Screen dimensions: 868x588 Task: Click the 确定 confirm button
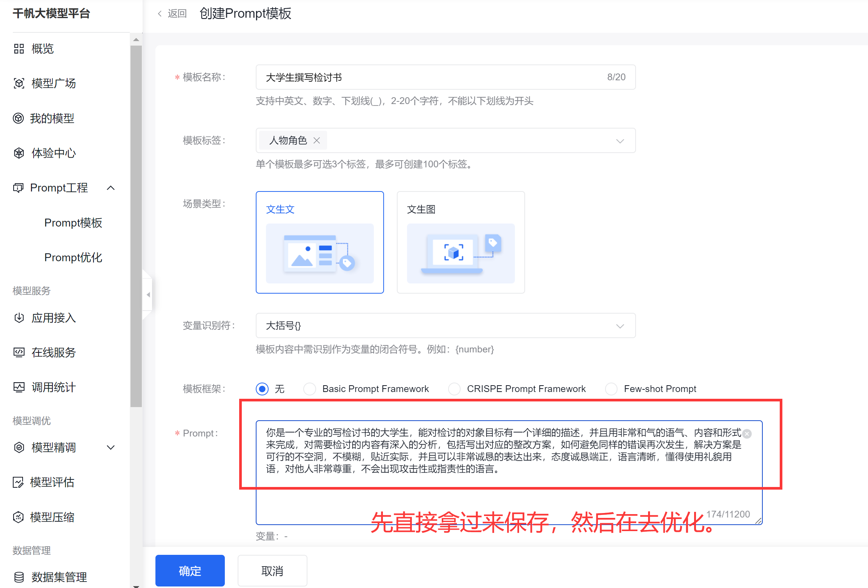(x=190, y=571)
